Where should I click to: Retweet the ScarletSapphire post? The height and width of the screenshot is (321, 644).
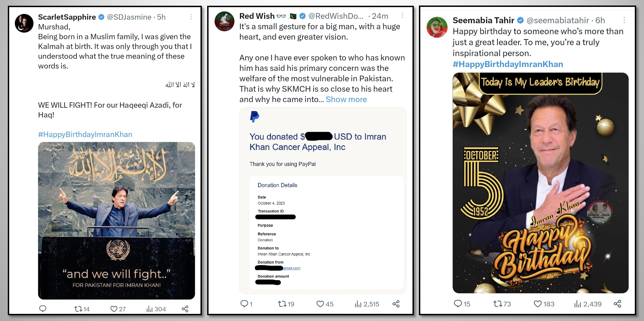pyautogui.click(x=78, y=309)
